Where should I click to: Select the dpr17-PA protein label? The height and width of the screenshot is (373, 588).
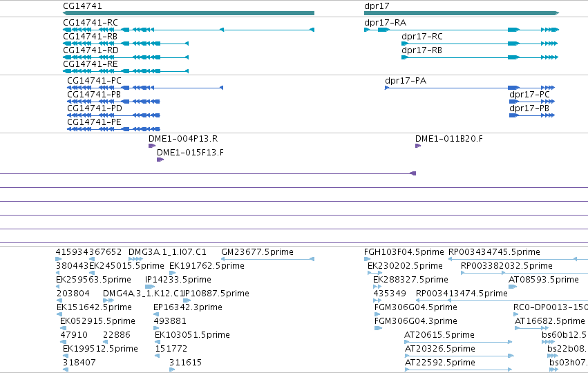pyautogui.click(x=406, y=81)
